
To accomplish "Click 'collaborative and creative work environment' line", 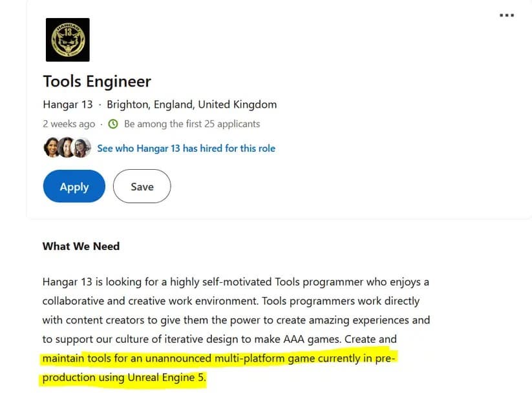I will coord(231,301).
